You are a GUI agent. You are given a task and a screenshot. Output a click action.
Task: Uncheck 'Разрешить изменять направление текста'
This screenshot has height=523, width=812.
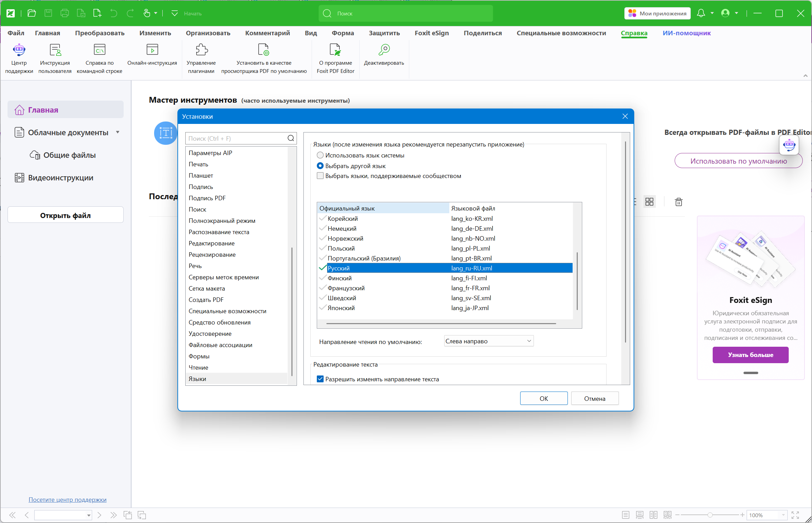point(320,379)
